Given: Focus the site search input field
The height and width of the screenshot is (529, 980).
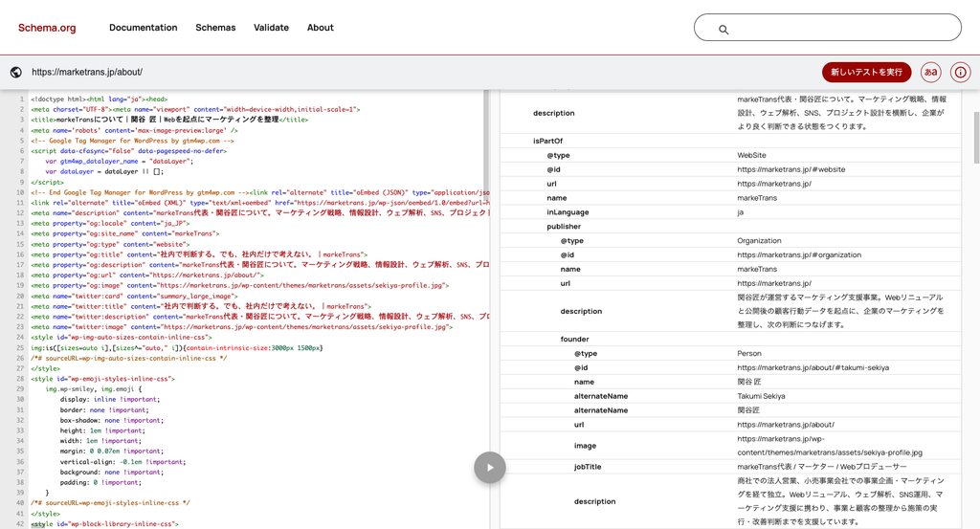Looking at the screenshot, I should 828,28.
